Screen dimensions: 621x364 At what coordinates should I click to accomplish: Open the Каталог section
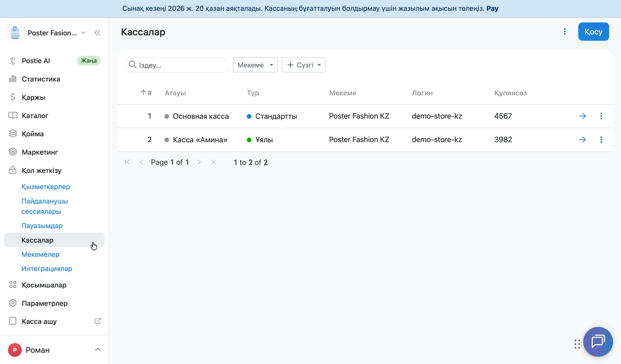[55, 116]
